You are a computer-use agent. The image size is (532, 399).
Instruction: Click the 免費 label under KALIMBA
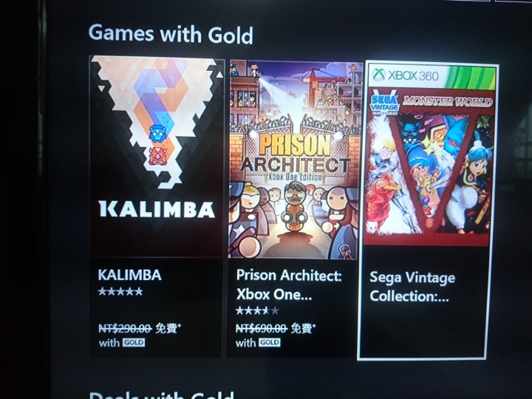coord(168,328)
